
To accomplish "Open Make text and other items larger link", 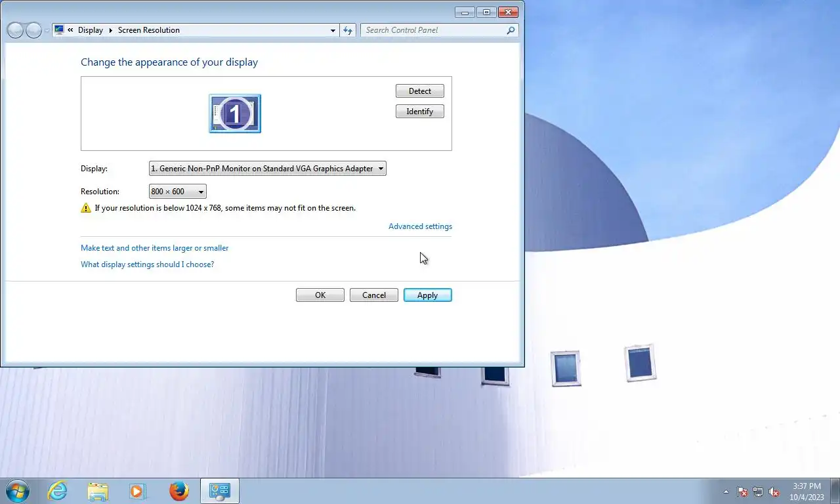I will (x=155, y=248).
